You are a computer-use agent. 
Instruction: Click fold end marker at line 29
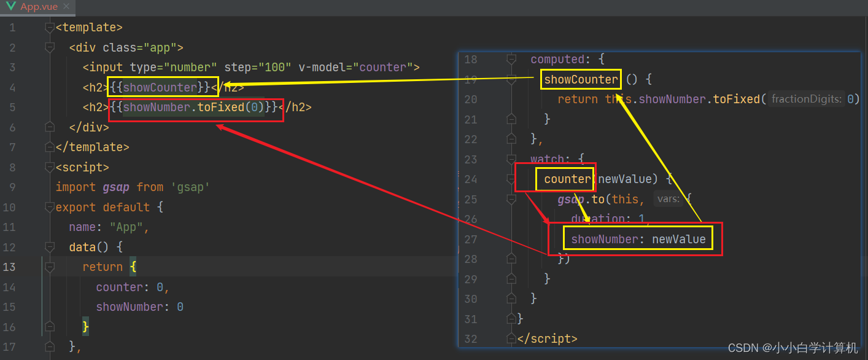click(x=511, y=279)
